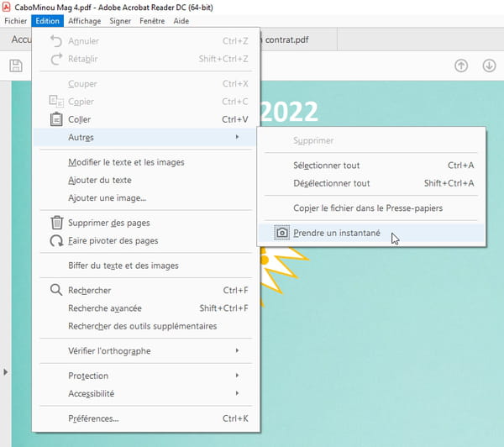Choose Rechercher des outils supplémentaires

[145, 326]
